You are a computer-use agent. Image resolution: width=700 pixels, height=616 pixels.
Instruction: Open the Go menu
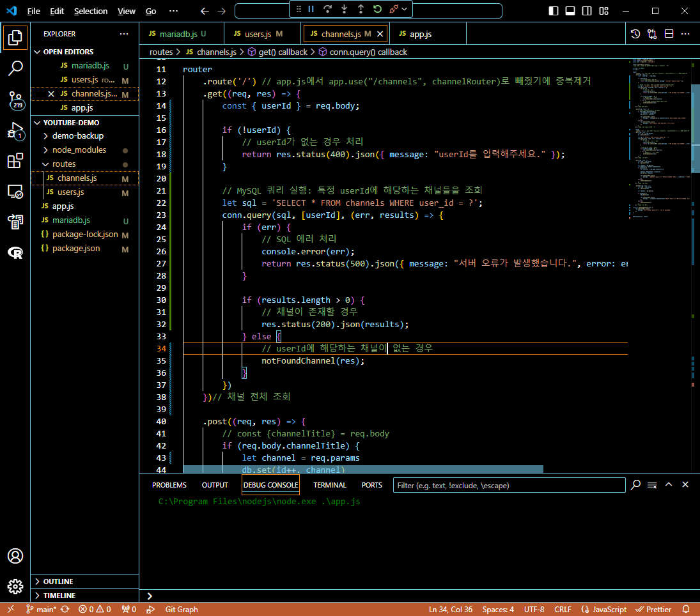[151, 11]
